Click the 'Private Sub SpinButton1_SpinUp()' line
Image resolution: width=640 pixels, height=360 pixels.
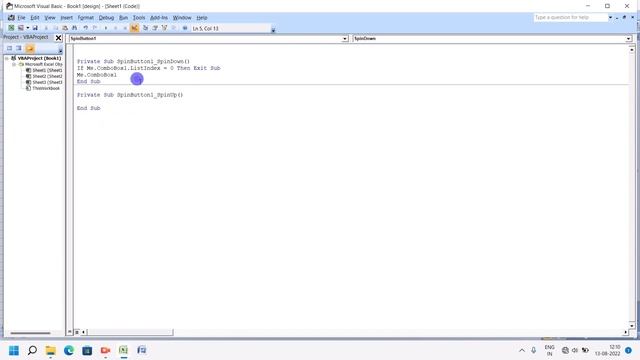pyautogui.click(x=130, y=95)
